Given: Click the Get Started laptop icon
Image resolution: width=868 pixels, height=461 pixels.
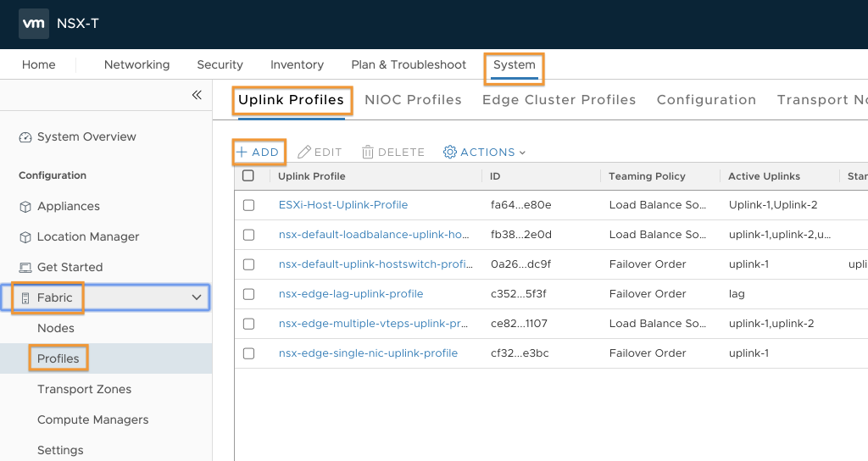Looking at the screenshot, I should pyautogui.click(x=25, y=267).
